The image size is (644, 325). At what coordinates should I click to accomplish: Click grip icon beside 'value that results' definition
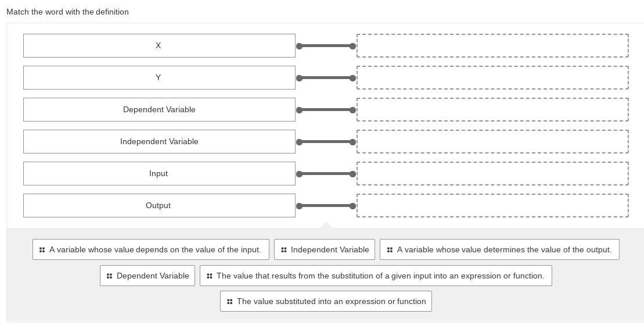pyautogui.click(x=209, y=276)
